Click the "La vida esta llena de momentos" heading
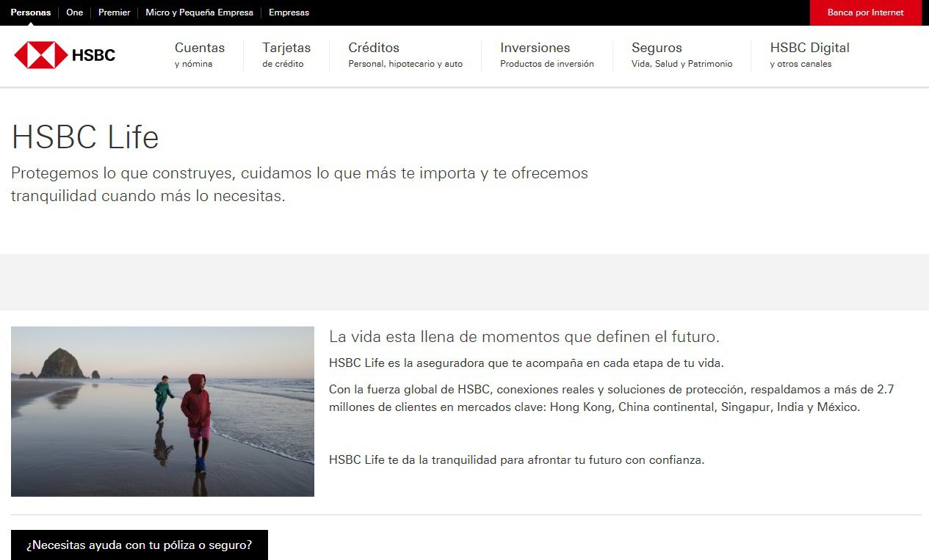The image size is (929, 560). (524, 337)
